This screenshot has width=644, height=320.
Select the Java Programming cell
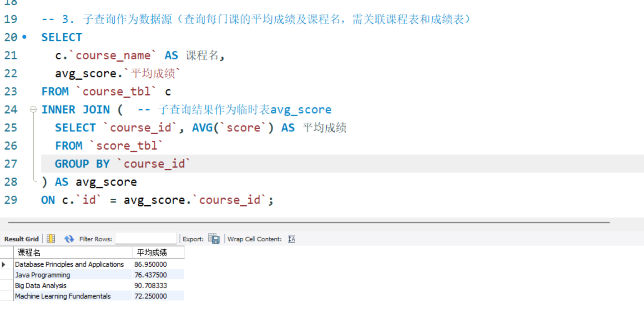73,275
